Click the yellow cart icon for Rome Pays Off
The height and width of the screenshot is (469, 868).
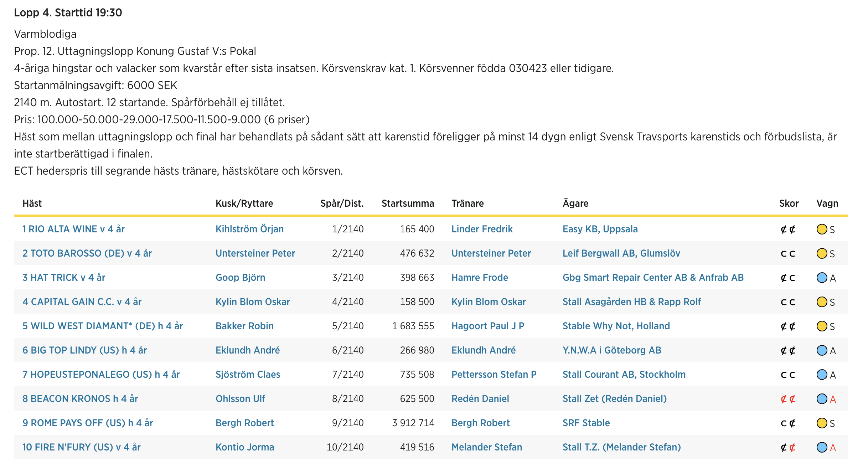(x=822, y=423)
